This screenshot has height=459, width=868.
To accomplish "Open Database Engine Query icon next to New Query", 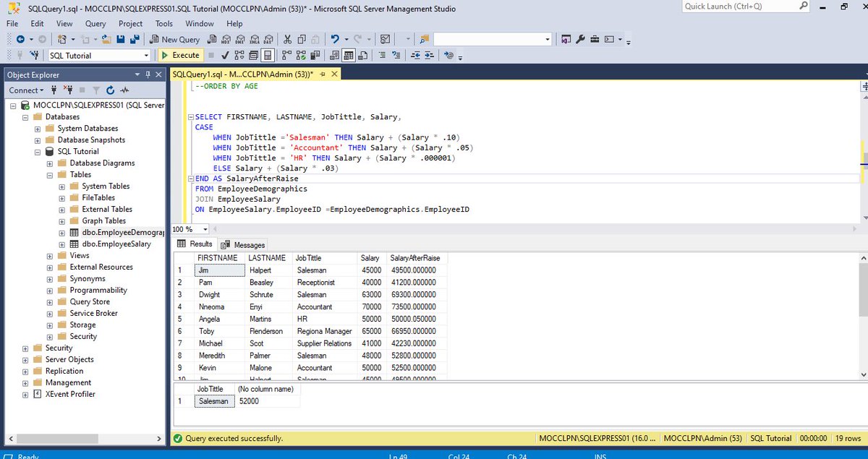I will (211, 39).
